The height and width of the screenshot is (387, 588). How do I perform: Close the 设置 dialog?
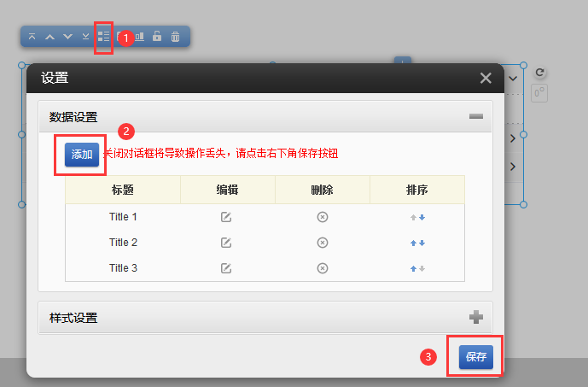(x=486, y=78)
